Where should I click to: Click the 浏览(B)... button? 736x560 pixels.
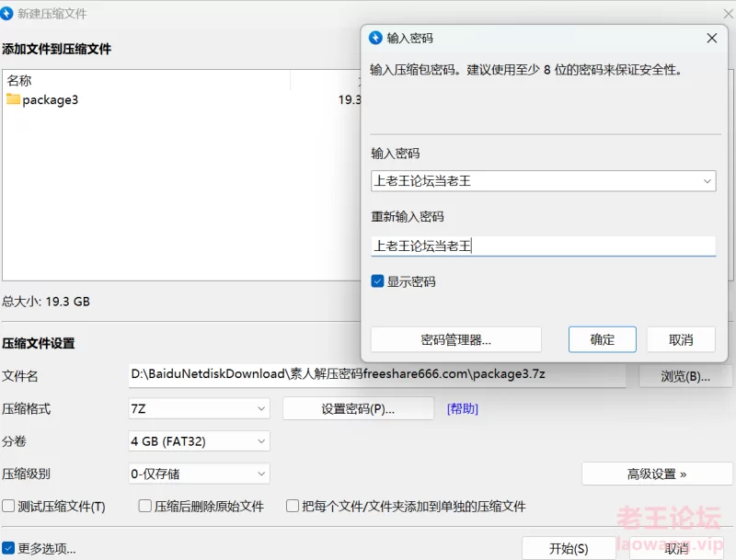click(685, 376)
